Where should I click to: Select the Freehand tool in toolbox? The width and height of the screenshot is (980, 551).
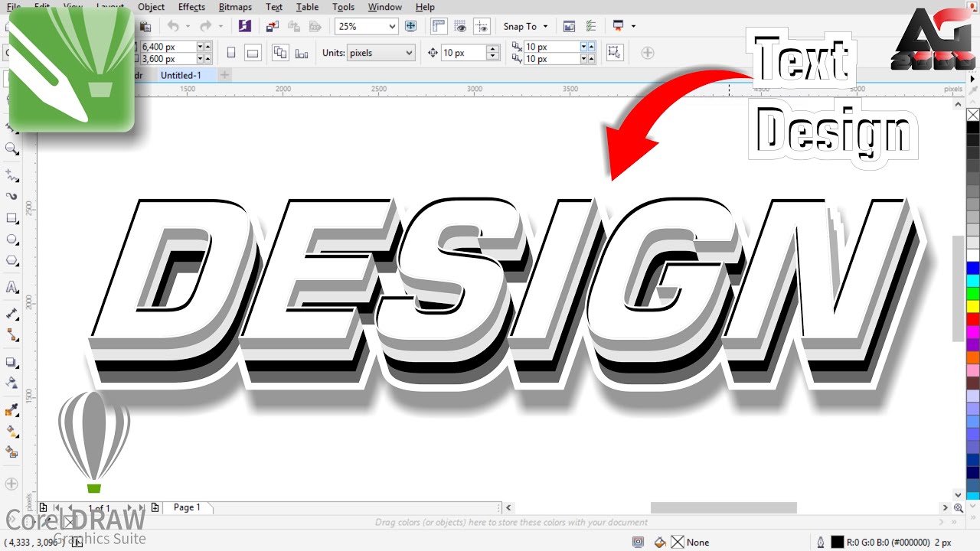[x=11, y=176]
